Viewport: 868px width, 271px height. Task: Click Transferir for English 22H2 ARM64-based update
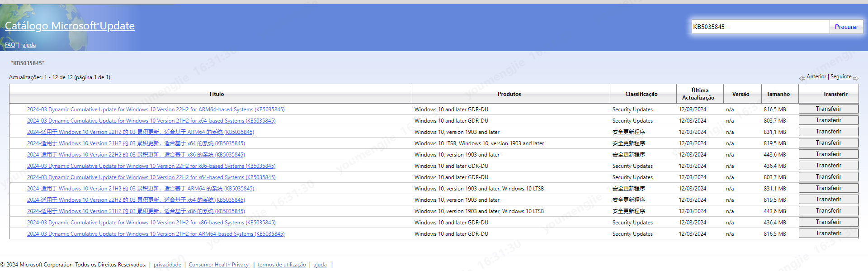click(x=828, y=109)
